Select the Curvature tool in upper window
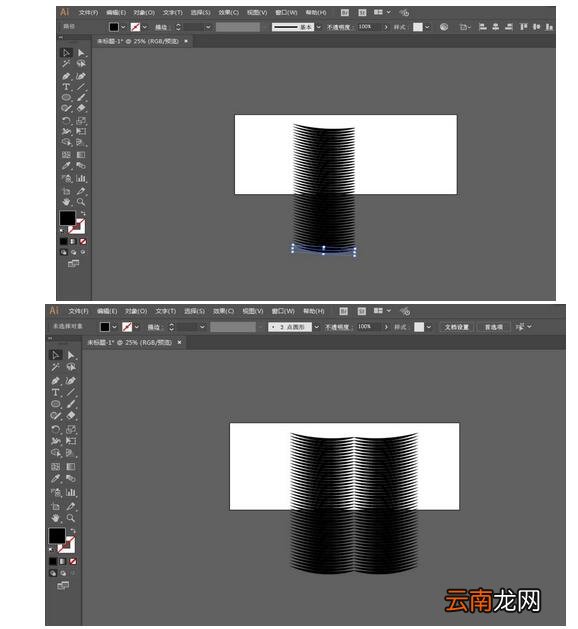 click(x=81, y=76)
